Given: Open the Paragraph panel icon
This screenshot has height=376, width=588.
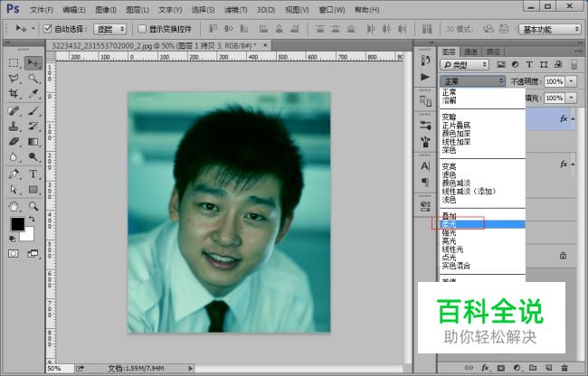Looking at the screenshot, I should pos(425,182).
